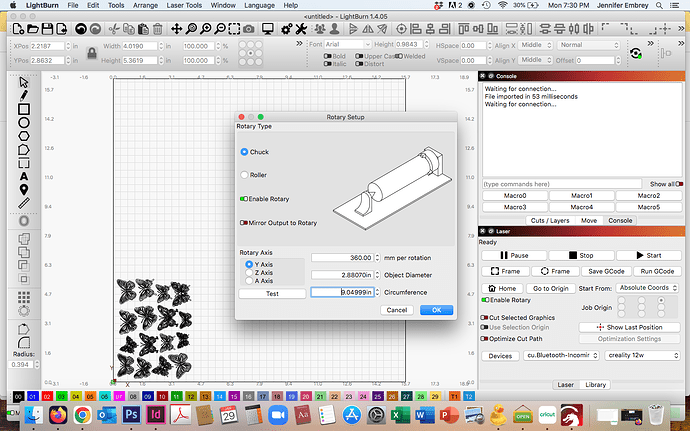Select A Axis as rotary axis
The width and height of the screenshot is (690, 431).
[x=249, y=280]
